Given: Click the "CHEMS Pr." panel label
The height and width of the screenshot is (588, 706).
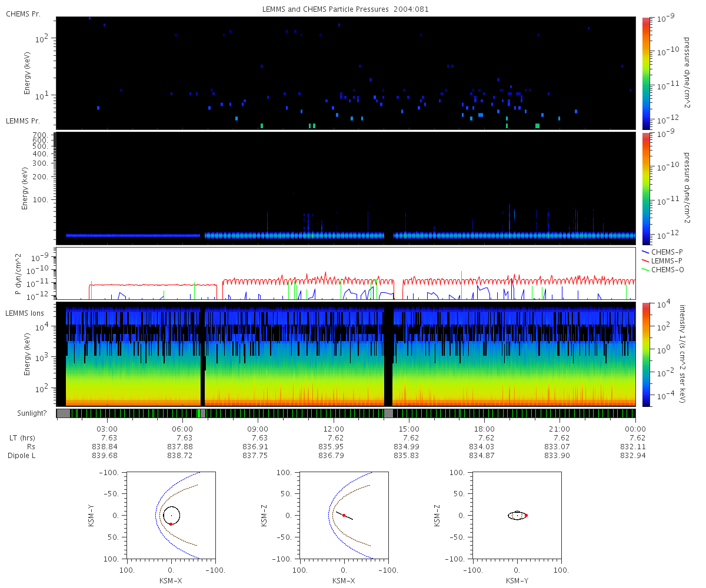Looking at the screenshot, I should pyautogui.click(x=23, y=14).
